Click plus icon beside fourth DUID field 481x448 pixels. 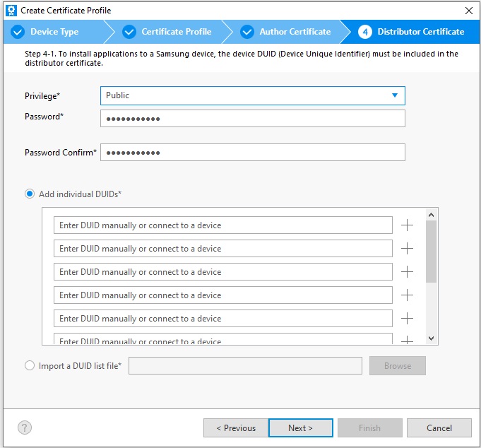coord(407,295)
